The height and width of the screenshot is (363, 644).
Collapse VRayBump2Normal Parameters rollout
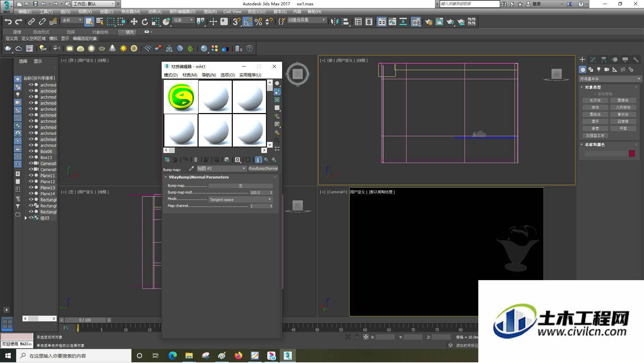tap(166, 177)
